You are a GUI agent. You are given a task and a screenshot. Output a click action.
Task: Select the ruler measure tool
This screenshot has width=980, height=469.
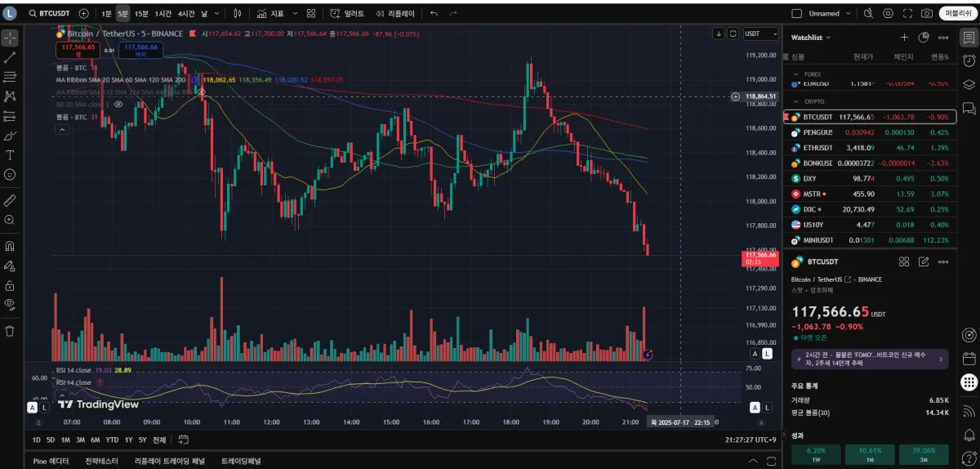10,200
